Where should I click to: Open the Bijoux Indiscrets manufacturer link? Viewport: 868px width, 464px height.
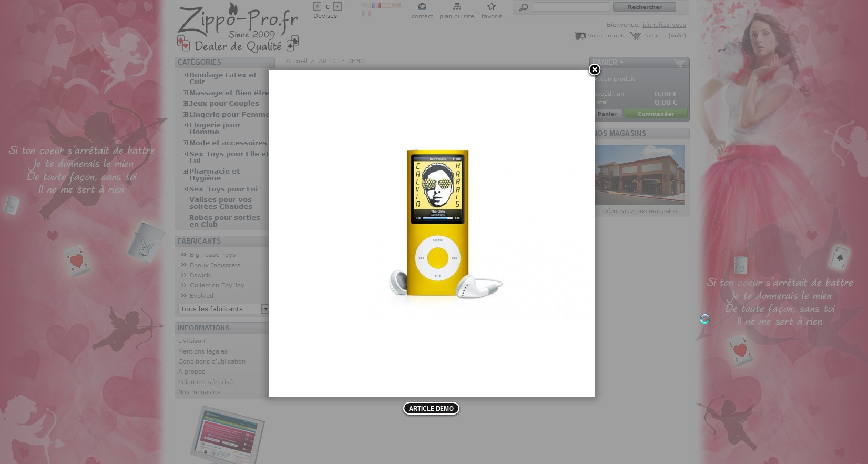pos(215,265)
